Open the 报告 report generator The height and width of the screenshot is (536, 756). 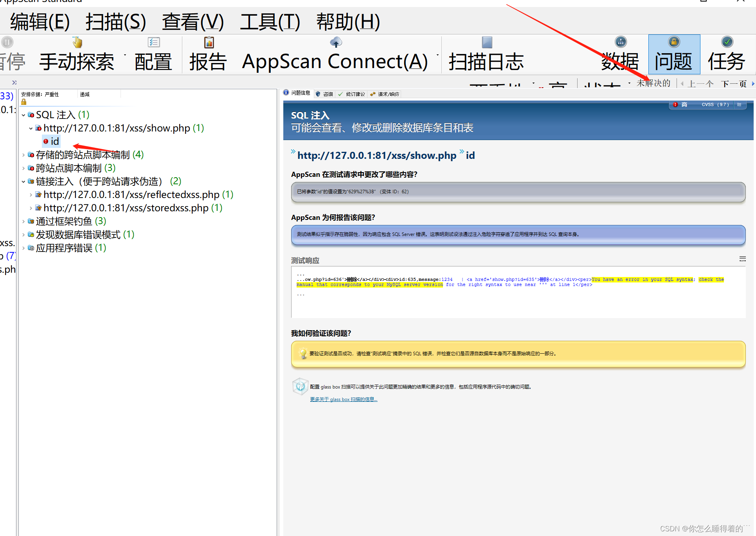208,55
